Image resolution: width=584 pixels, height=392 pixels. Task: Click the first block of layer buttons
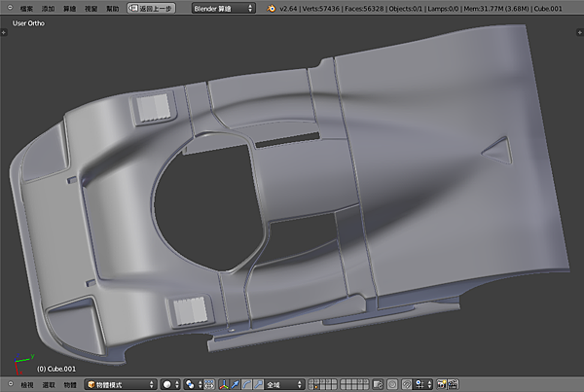click(322, 384)
